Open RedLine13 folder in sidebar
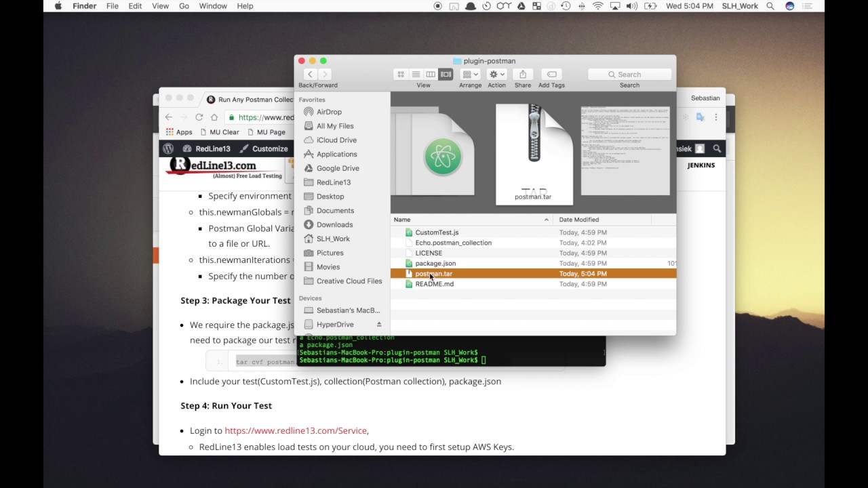The height and width of the screenshot is (488, 868). point(333,182)
